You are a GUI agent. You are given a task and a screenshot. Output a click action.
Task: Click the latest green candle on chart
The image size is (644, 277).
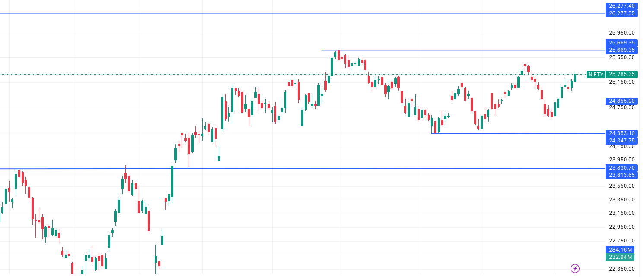point(575,78)
